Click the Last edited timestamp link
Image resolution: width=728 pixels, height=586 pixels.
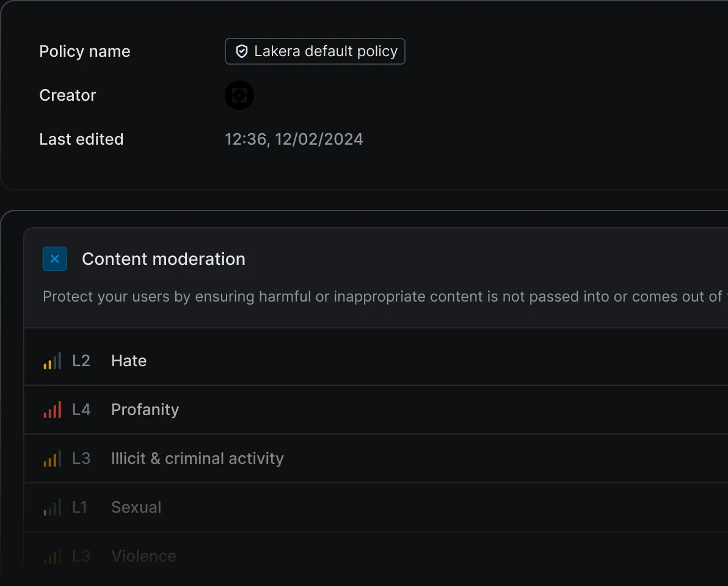tap(294, 139)
